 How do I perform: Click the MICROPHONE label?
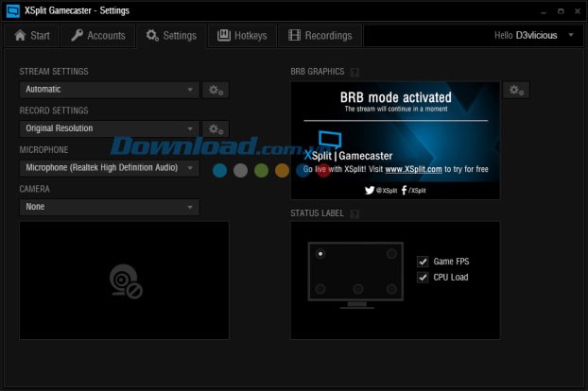pos(43,150)
